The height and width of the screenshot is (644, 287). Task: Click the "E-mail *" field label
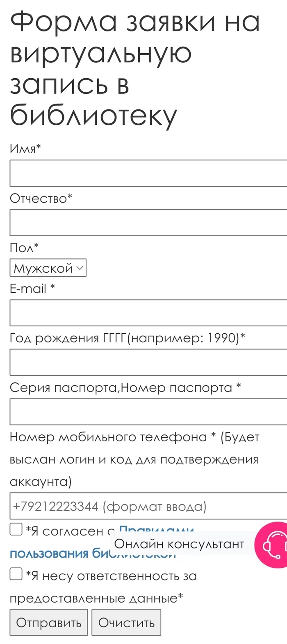32,289
